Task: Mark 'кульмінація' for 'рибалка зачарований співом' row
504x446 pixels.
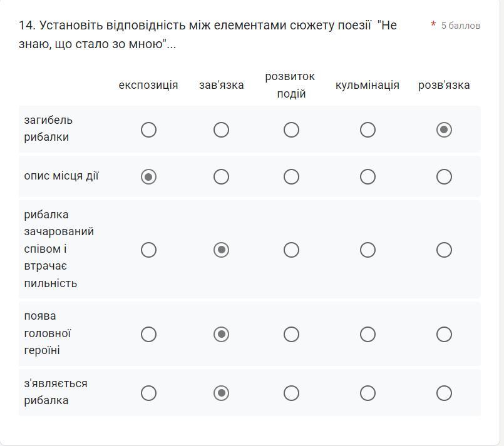Action: [368, 250]
